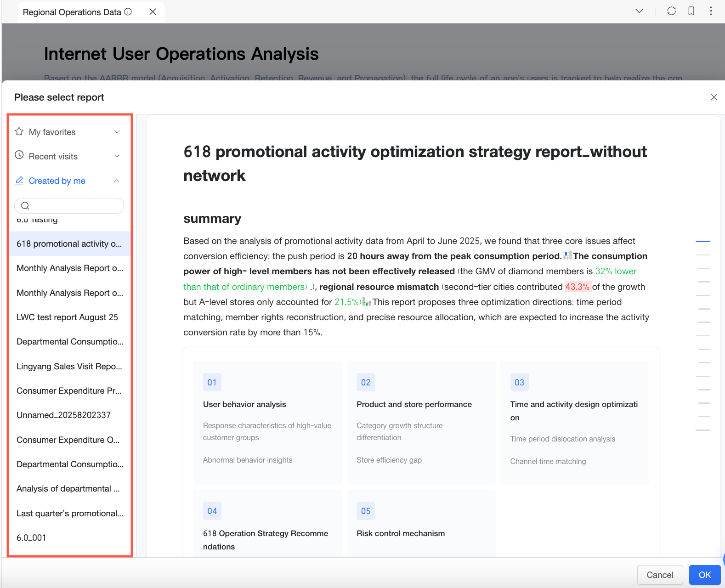Image resolution: width=725 pixels, height=588 pixels.
Task: Close the Regional Operations Data tab
Action: [x=153, y=12]
